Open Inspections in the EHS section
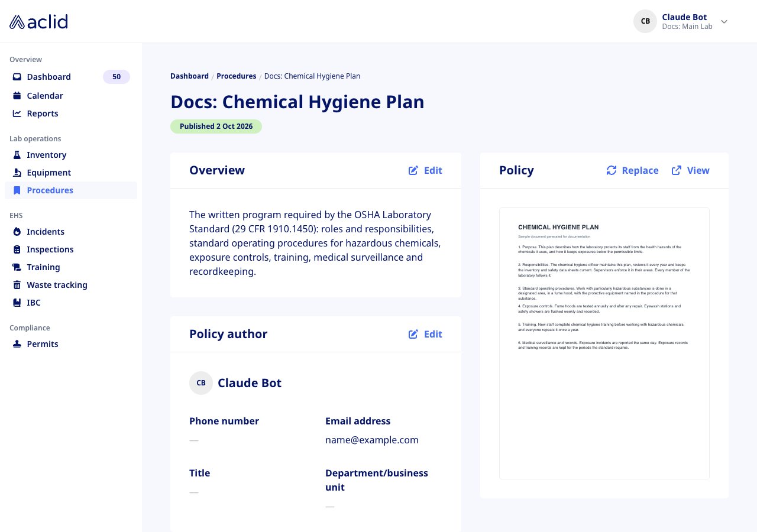 coord(71,249)
